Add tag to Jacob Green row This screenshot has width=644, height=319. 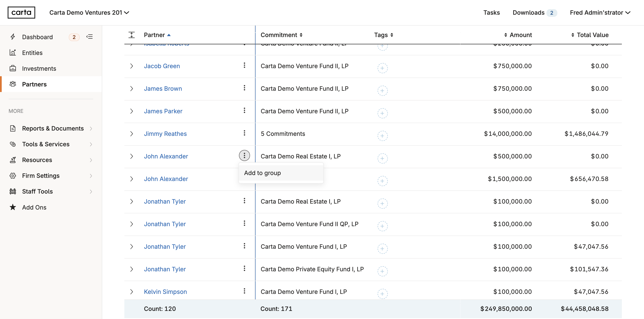[382, 68]
